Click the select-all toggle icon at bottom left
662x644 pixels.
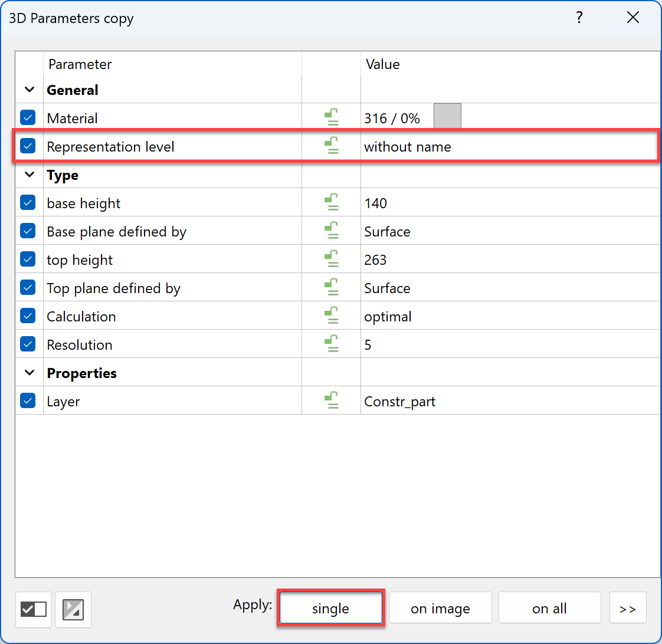point(34,609)
